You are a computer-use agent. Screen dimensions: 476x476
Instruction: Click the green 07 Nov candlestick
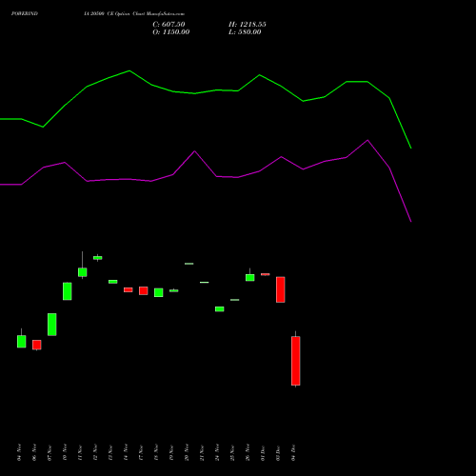(x=52, y=325)
